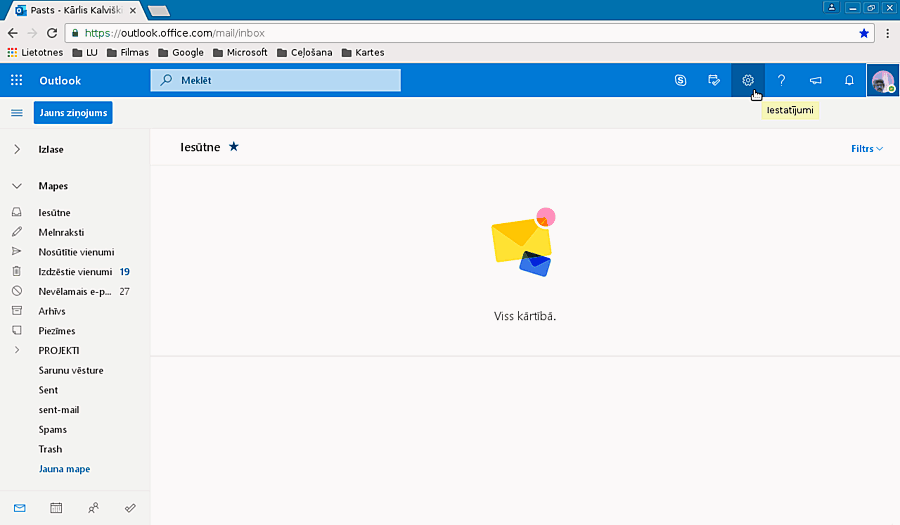This screenshot has width=900, height=525.
Task: Open the account profile picture
Action: click(x=883, y=80)
